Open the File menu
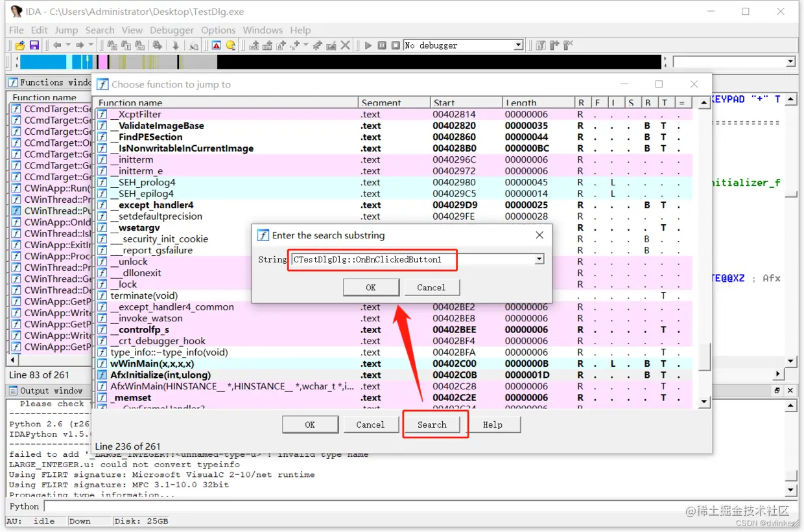 (x=16, y=30)
